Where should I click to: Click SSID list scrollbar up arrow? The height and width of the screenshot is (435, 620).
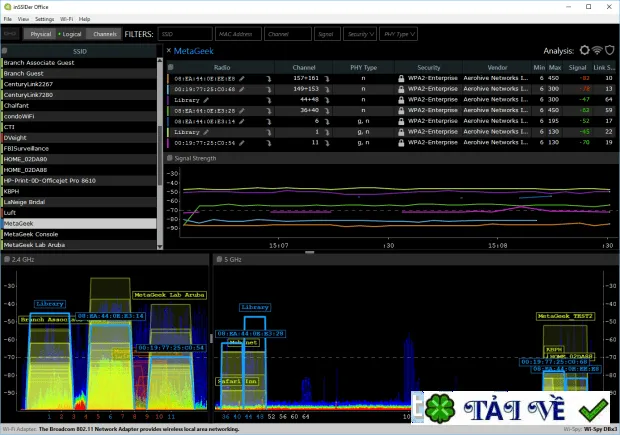pos(160,61)
